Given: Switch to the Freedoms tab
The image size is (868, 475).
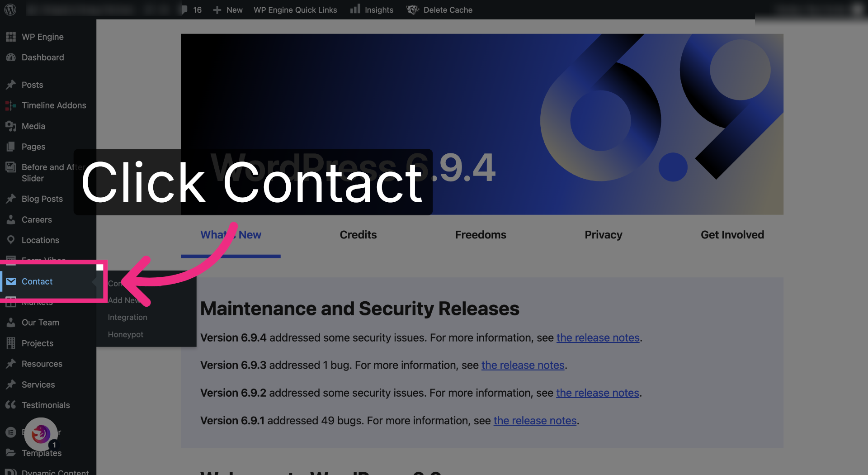Looking at the screenshot, I should coord(481,235).
